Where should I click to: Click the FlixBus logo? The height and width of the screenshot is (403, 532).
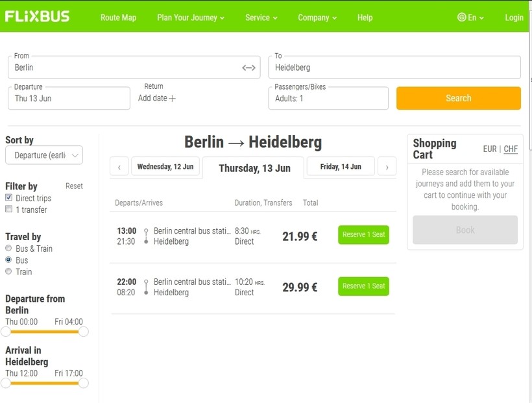[37, 17]
